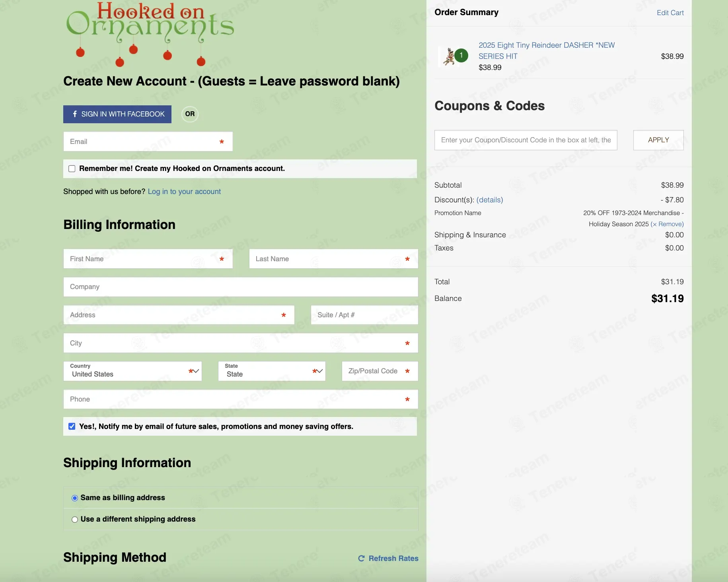Click the Last Name field
This screenshot has height=582, width=728.
tap(333, 259)
